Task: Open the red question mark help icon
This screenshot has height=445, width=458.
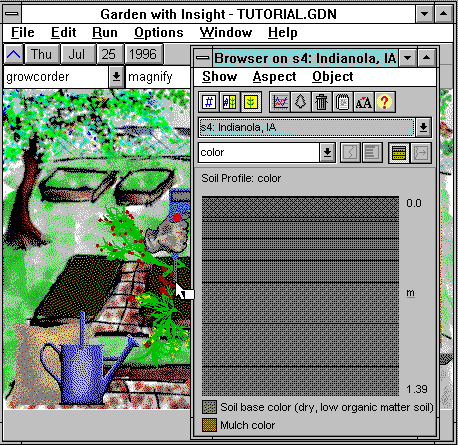Action: 384,102
